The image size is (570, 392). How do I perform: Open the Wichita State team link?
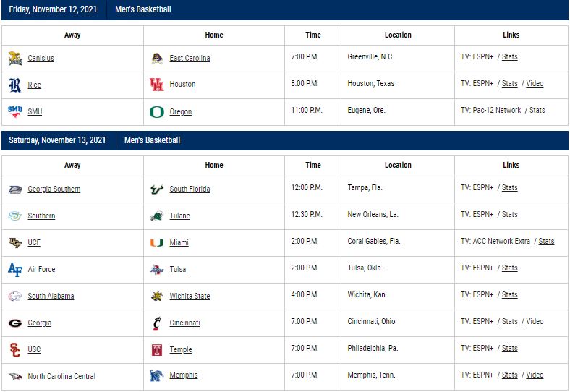(x=190, y=296)
